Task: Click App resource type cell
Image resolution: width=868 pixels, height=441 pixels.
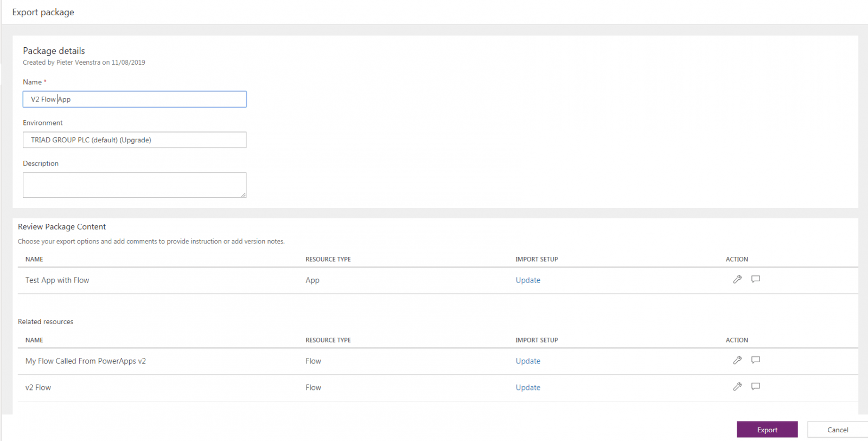Action: click(312, 280)
